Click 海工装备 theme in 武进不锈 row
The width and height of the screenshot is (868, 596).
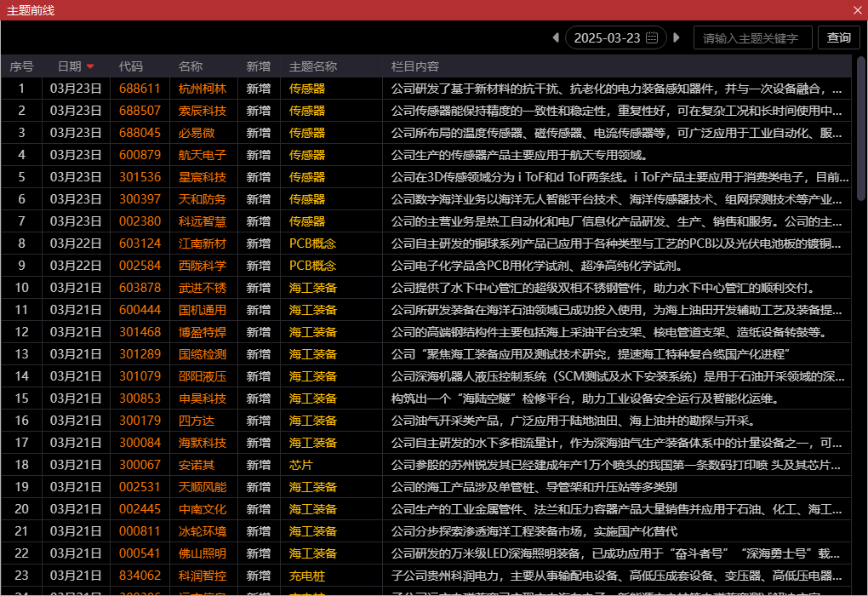(x=313, y=288)
